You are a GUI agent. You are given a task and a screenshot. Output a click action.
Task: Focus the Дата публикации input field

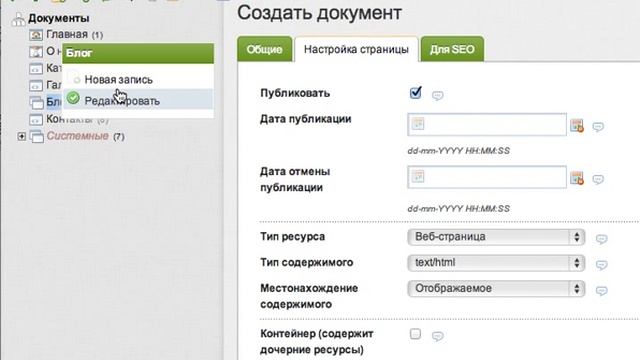tap(487, 124)
